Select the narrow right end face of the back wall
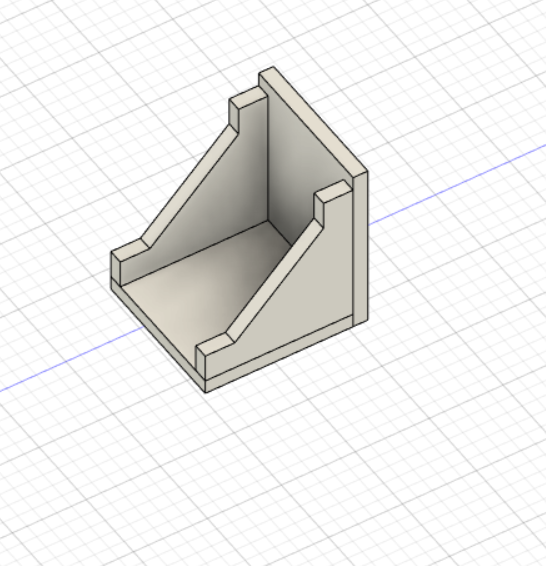 click(x=360, y=248)
